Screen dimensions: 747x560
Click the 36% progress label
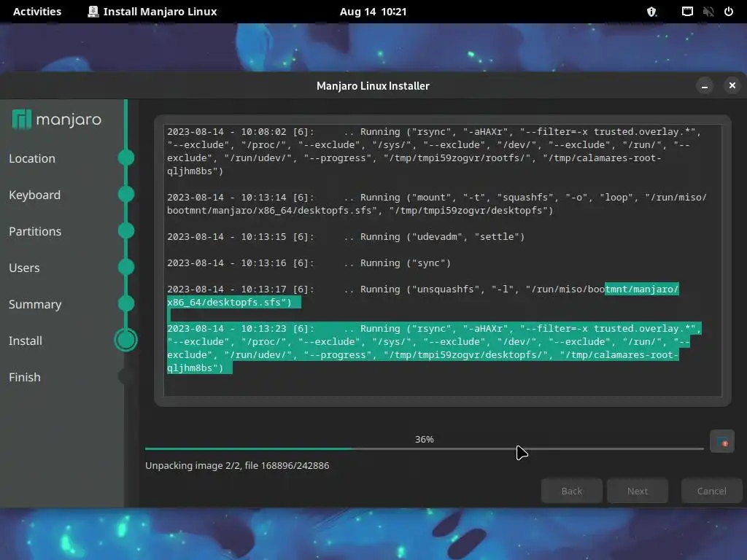[424, 439]
